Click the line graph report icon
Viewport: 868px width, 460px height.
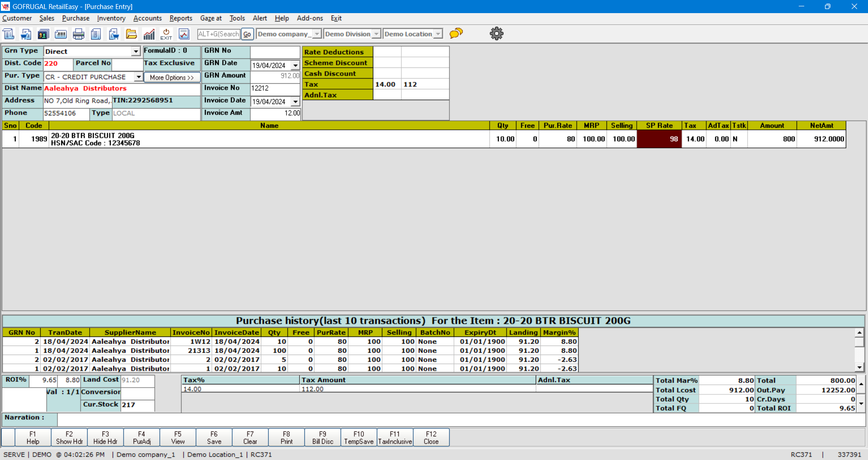(x=184, y=34)
